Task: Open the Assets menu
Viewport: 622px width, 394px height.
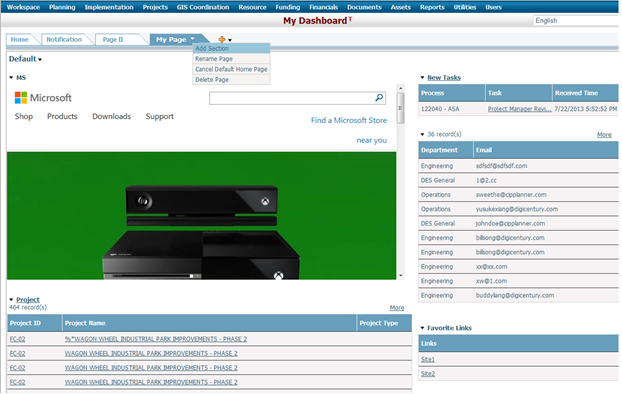Action: [401, 7]
